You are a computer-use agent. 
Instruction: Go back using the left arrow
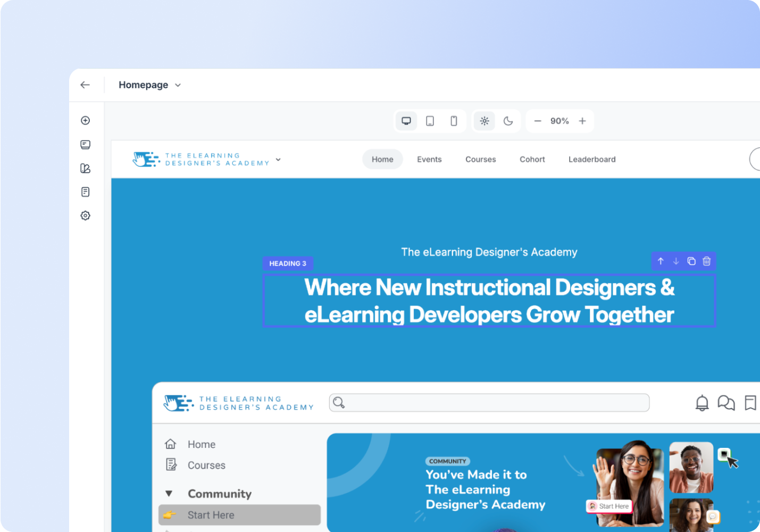(x=85, y=85)
